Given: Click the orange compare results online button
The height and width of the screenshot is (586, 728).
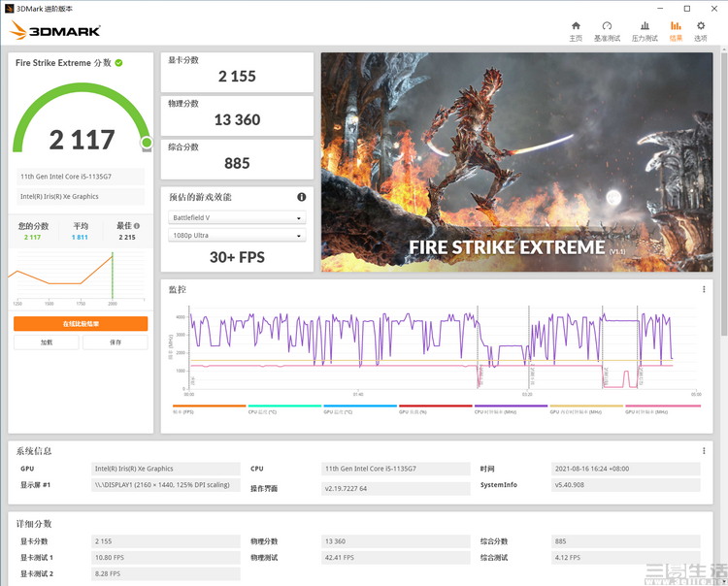Looking at the screenshot, I should click(x=81, y=324).
